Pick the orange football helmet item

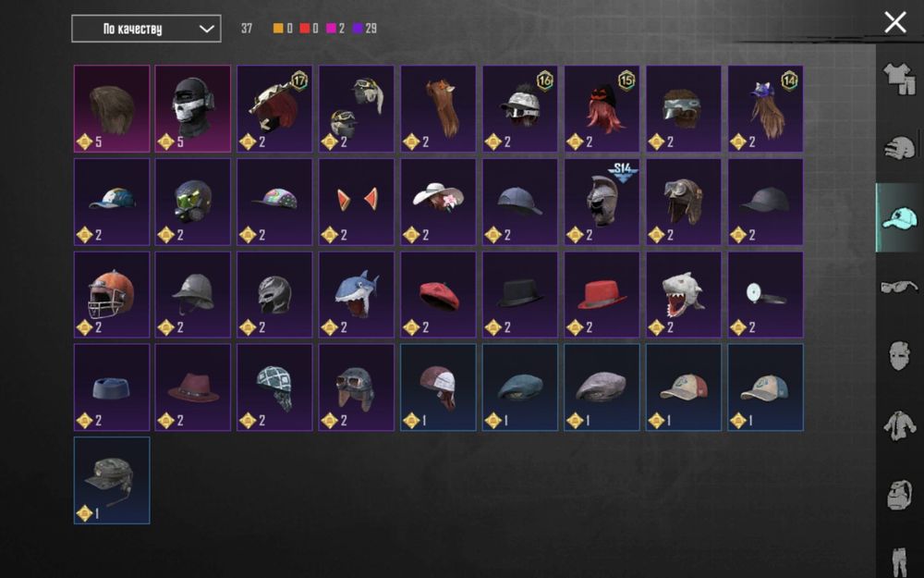tap(112, 295)
